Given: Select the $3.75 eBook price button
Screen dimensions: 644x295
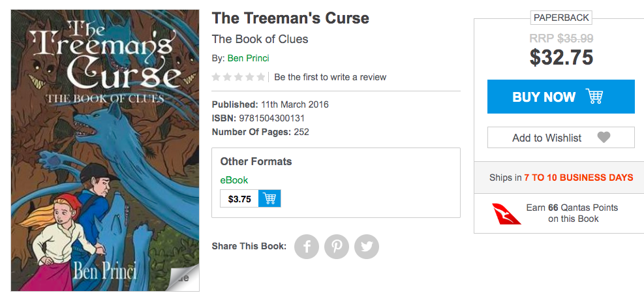Looking at the screenshot, I should point(239,198).
